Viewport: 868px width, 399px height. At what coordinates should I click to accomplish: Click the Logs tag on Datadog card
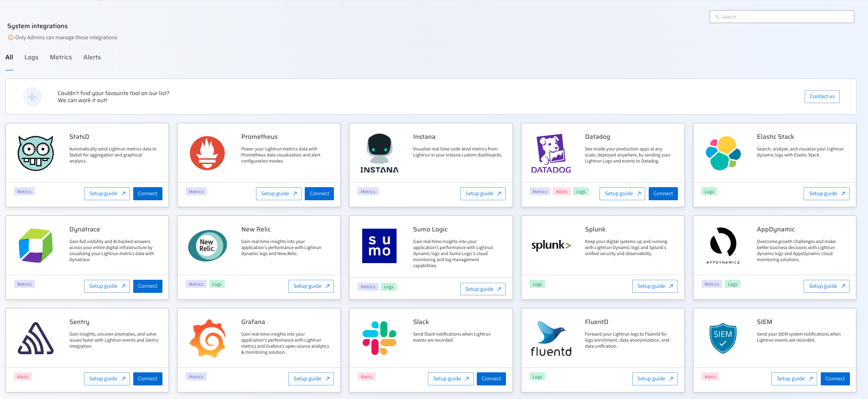pos(581,192)
